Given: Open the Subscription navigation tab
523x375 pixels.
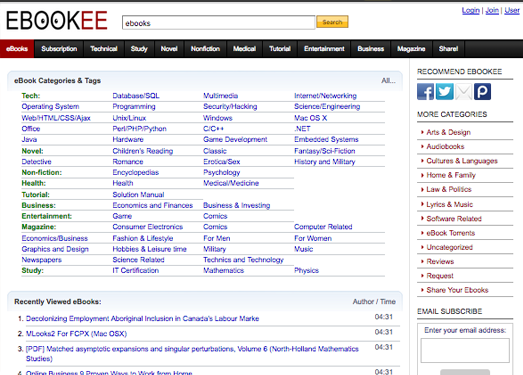Looking at the screenshot, I should point(59,49).
